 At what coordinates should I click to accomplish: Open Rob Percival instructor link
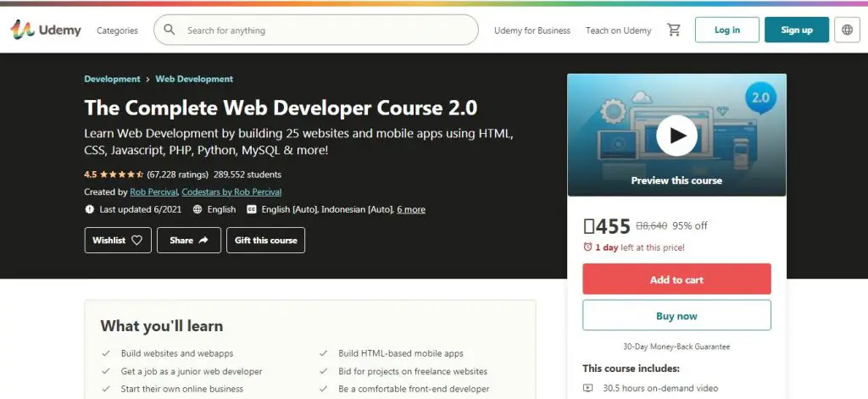(153, 192)
